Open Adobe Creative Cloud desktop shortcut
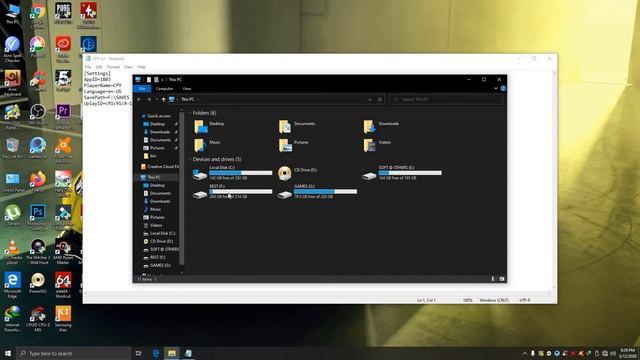 point(63,49)
